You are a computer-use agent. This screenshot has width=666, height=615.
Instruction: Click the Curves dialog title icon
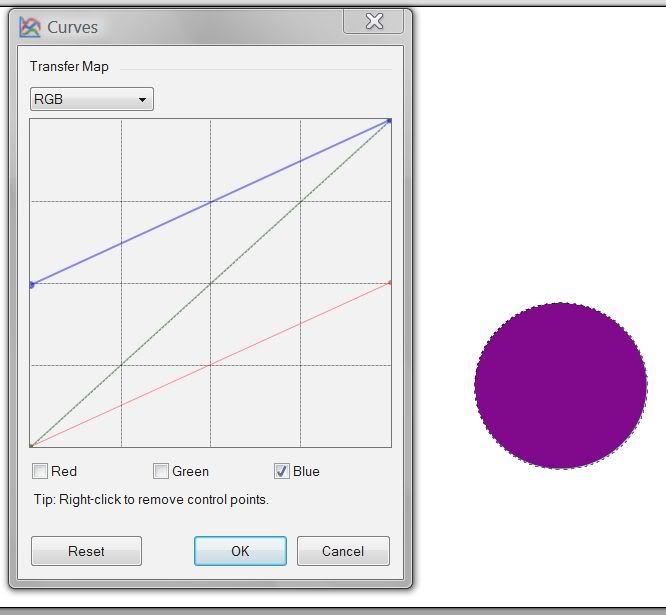pos(29,28)
